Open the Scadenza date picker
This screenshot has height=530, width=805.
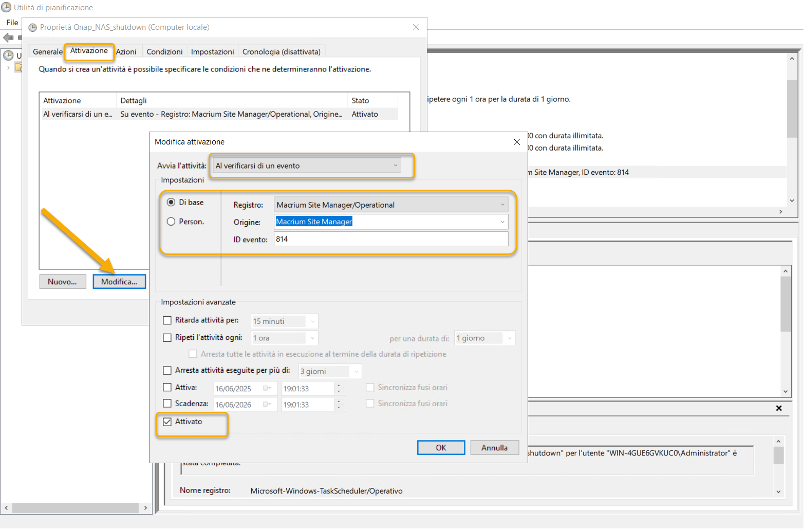(267, 405)
